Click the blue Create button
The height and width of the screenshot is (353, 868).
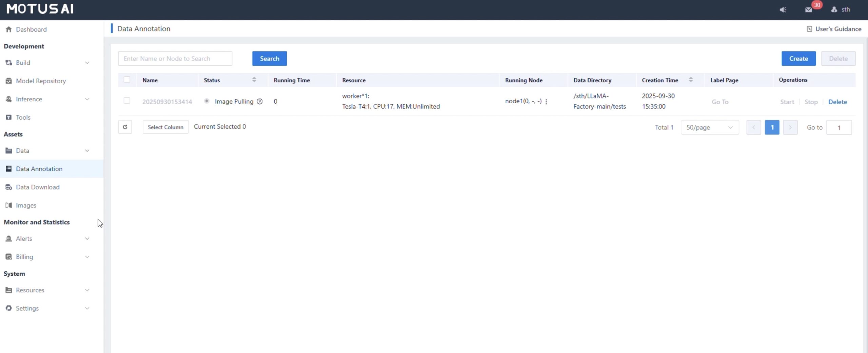[x=798, y=59]
